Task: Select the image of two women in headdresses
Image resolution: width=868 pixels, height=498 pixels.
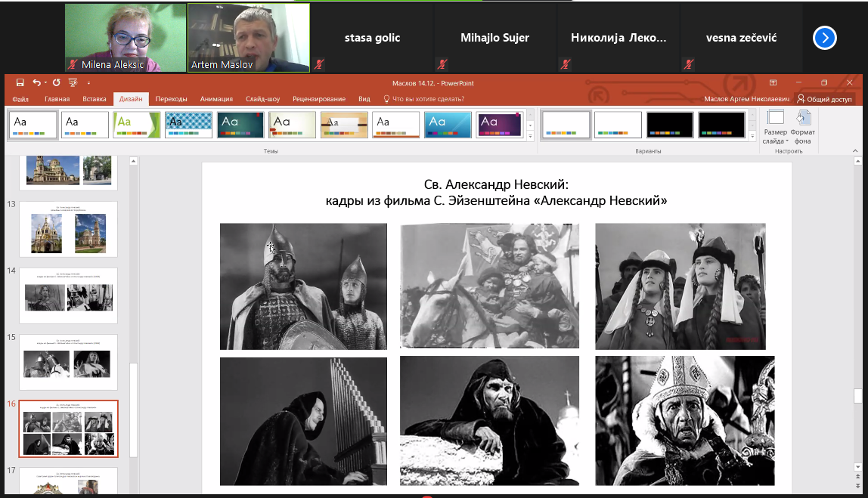Action: click(681, 286)
